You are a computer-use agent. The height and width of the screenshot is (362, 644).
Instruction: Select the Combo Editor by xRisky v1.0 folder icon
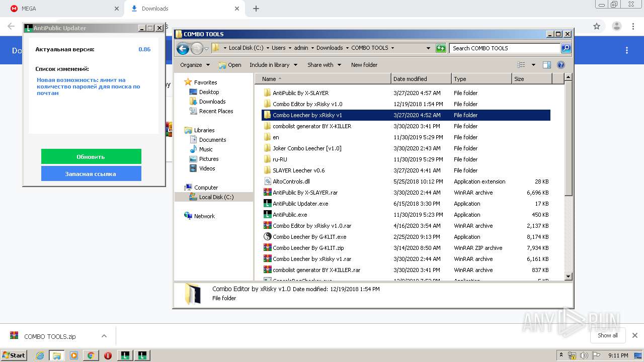click(x=267, y=104)
